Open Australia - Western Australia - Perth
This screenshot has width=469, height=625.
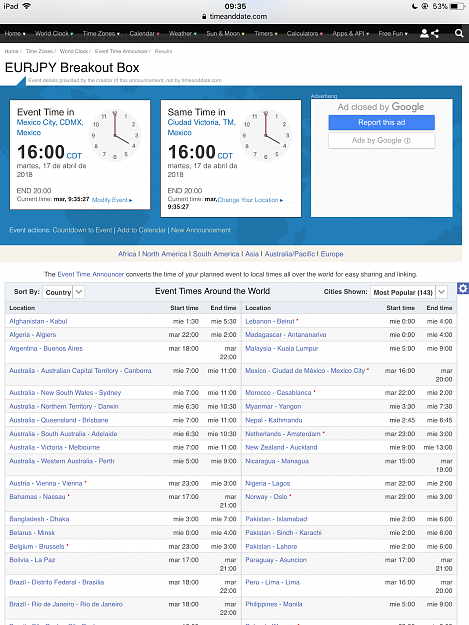pyautogui.click(x=62, y=461)
